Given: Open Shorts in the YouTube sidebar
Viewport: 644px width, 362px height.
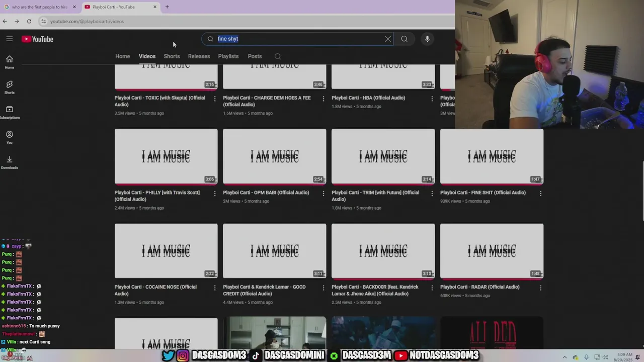Looking at the screenshot, I should pyautogui.click(x=10, y=87).
